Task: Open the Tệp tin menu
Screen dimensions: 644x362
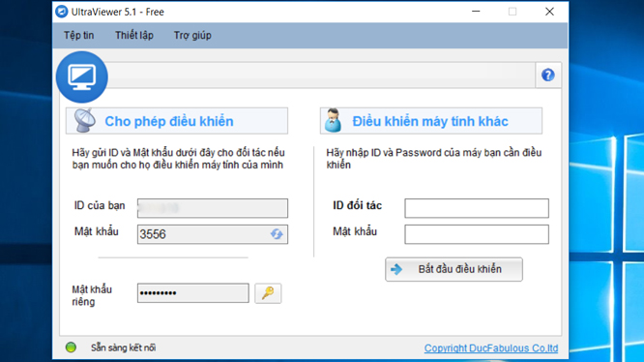Action: pos(79,36)
